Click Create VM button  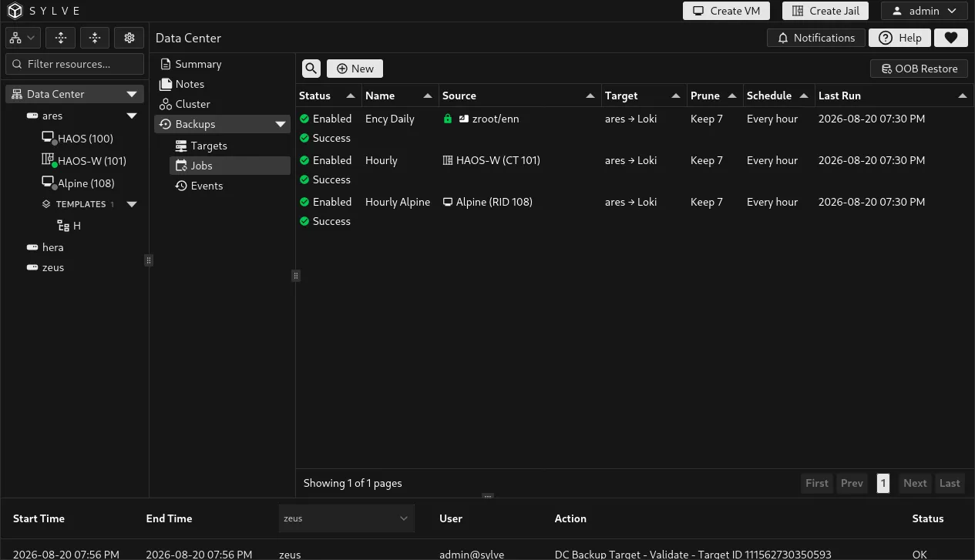pyautogui.click(x=727, y=11)
